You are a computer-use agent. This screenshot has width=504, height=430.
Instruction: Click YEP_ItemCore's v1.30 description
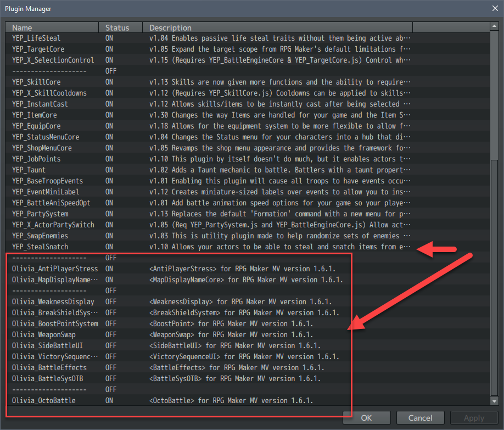[279, 115]
